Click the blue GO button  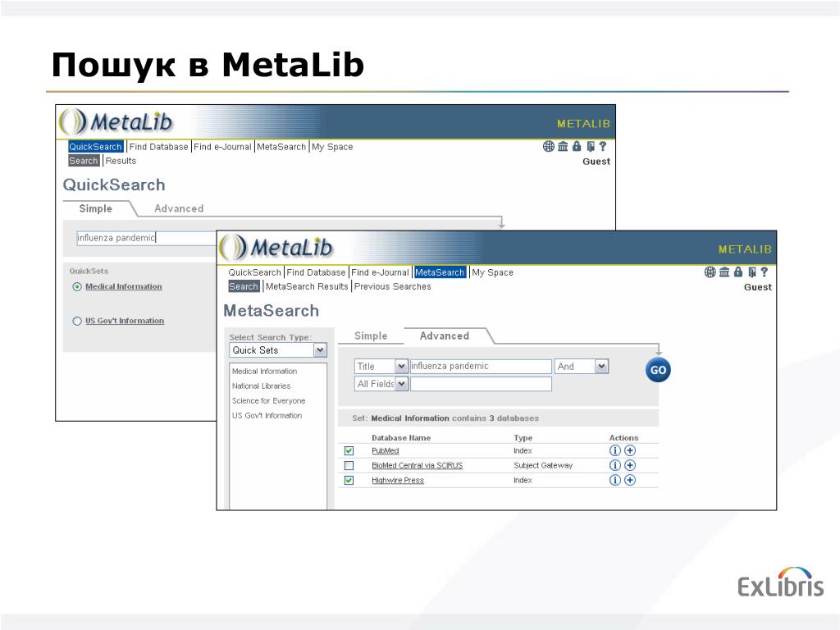pos(659,370)
